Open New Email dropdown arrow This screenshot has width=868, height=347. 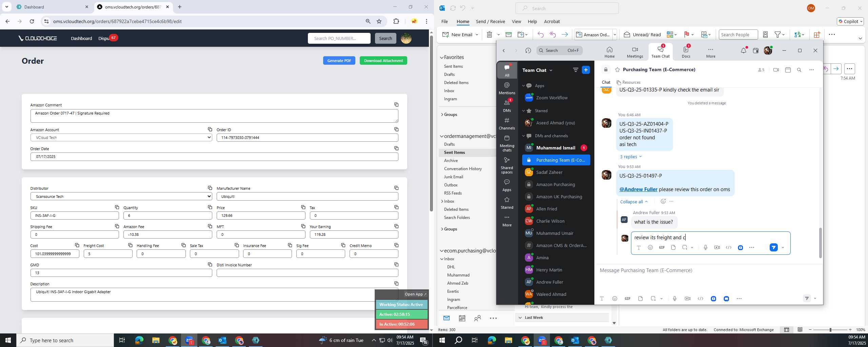click(x=477, y=35)
